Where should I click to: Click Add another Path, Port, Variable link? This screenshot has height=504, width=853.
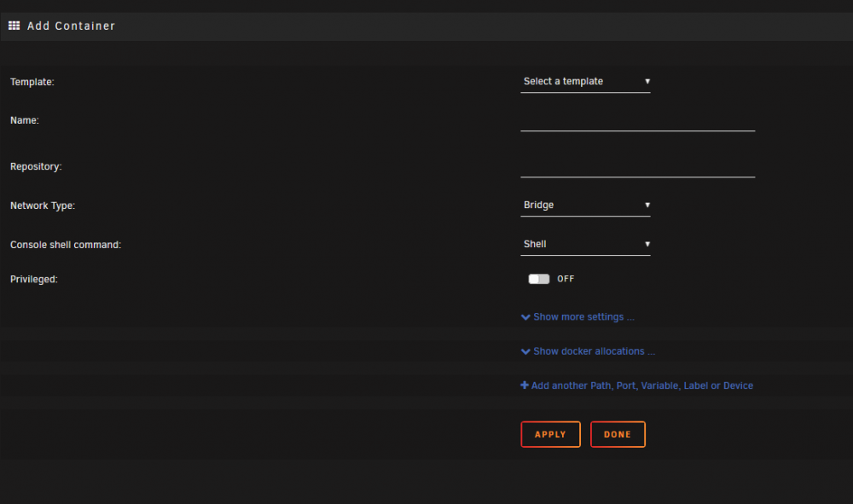(x=637, y=385)
